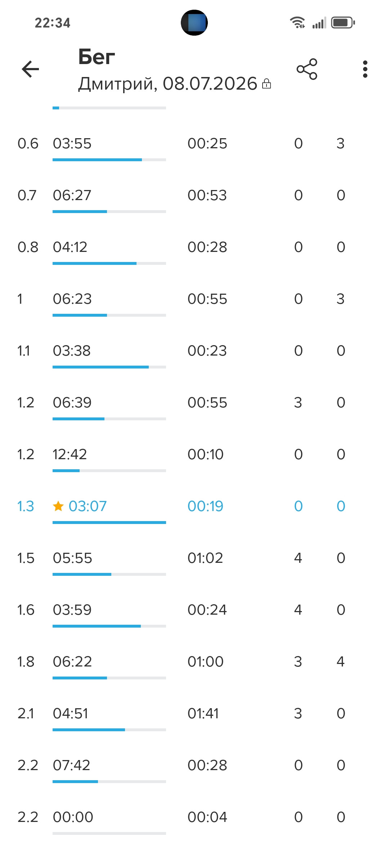Open the three-dot overflow menu
Screen dimensions: 389x868
365,69
